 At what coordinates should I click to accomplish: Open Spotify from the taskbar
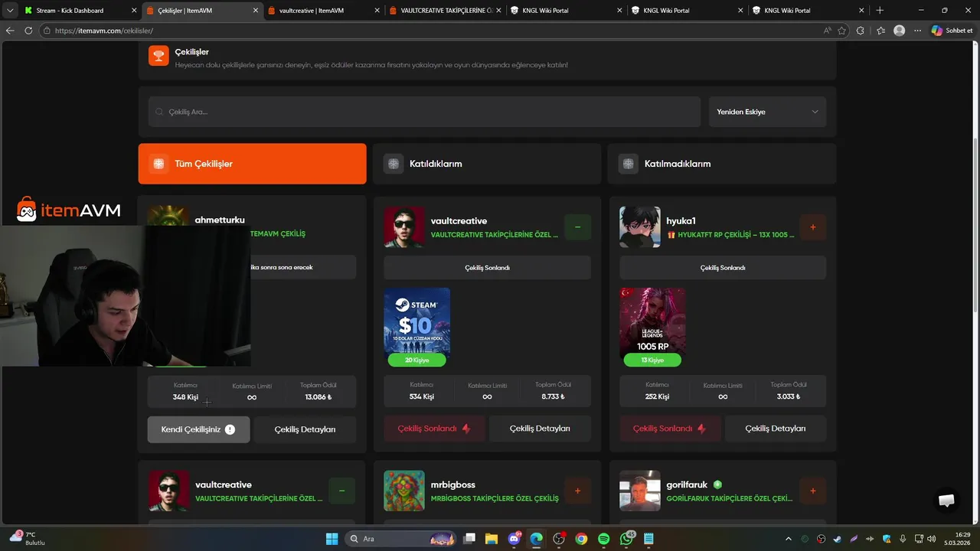pos(604,539)
